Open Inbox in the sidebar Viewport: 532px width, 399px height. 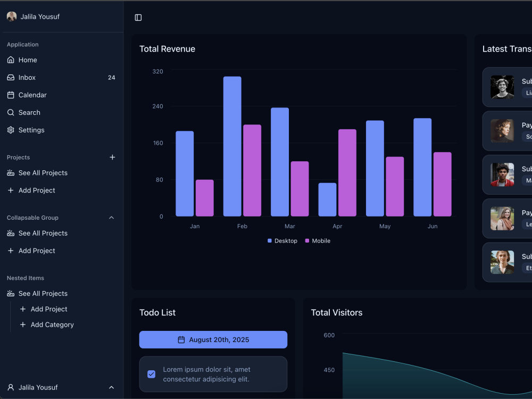pyautogui.click(x=61, y=77)
